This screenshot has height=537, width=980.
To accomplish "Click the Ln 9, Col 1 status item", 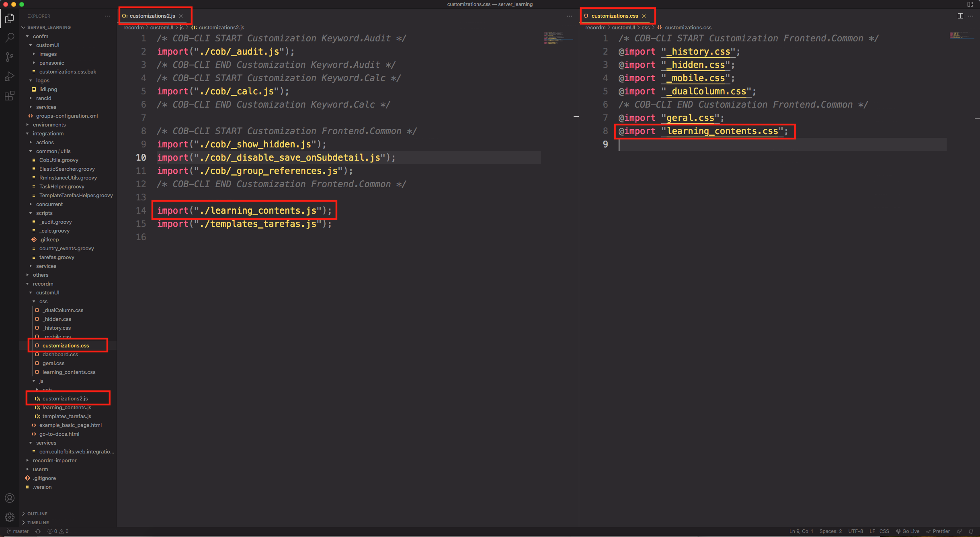I will (801, 531).
